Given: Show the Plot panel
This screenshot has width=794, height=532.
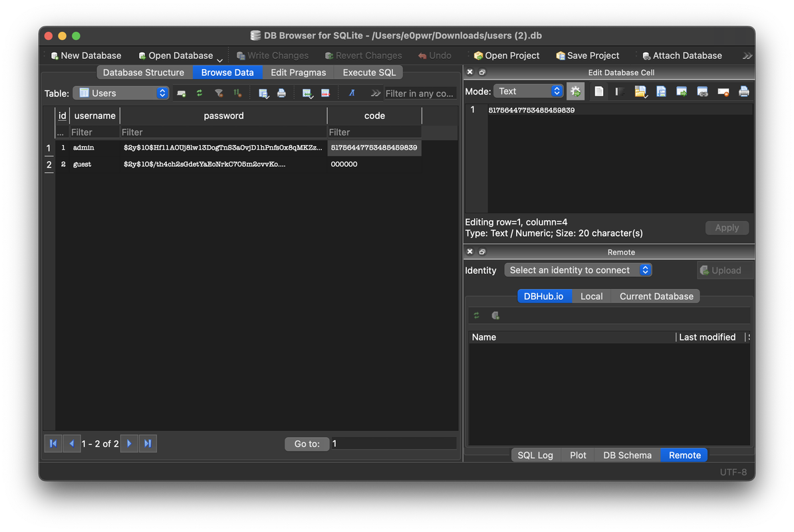Looking at the screenshot, I should [578, 455].
